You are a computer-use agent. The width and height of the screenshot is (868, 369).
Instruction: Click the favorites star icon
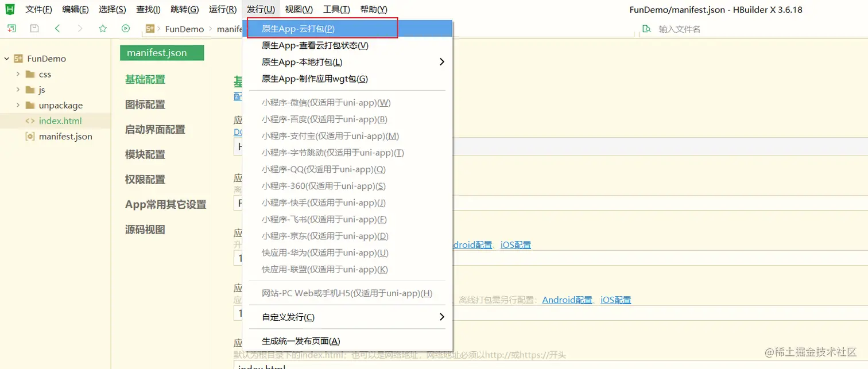[x=103, y=28]
